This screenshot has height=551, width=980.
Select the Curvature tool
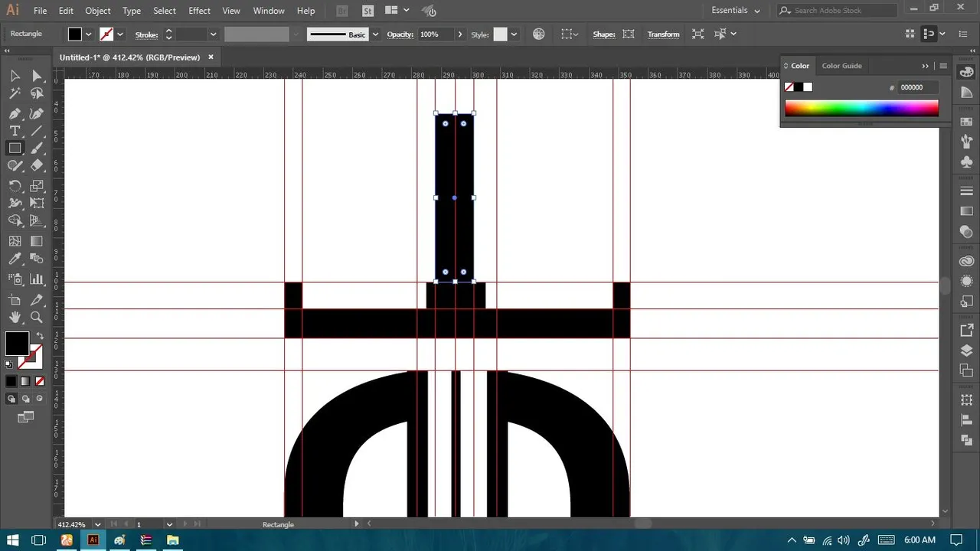point(37,113)
